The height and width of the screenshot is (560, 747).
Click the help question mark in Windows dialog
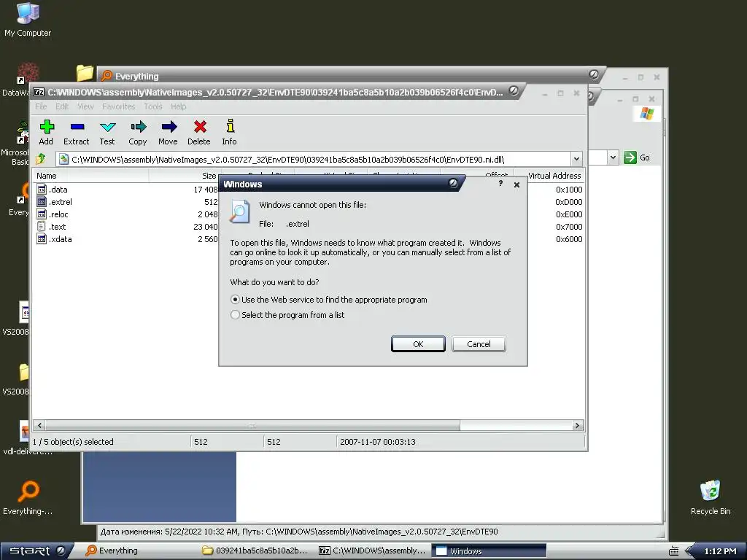point(500,183)
